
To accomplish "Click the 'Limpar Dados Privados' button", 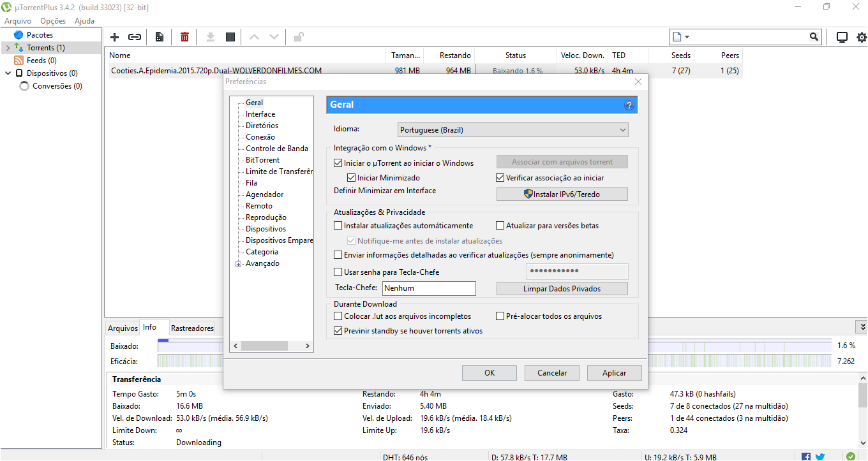I will pos(562,289).
